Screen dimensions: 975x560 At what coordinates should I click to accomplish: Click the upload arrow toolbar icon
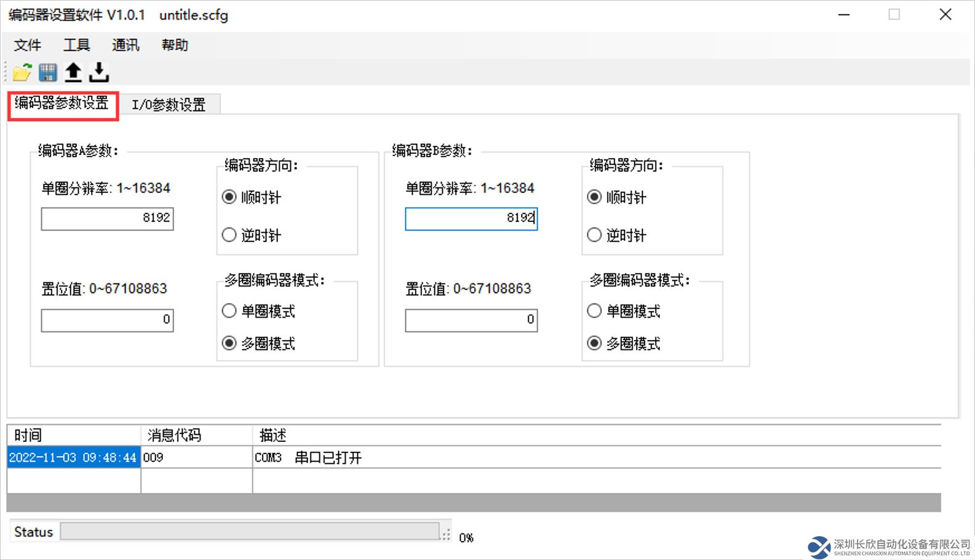[73, 73]
